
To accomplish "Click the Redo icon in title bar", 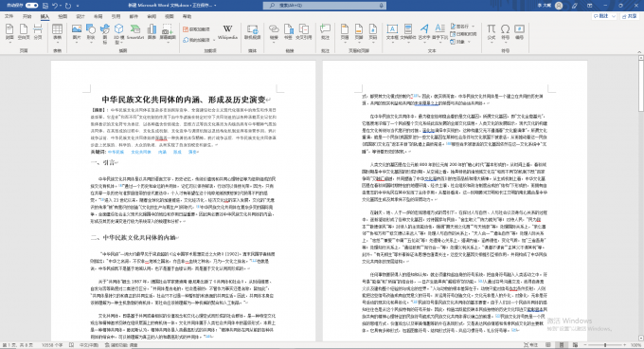I will coord(68,6).
